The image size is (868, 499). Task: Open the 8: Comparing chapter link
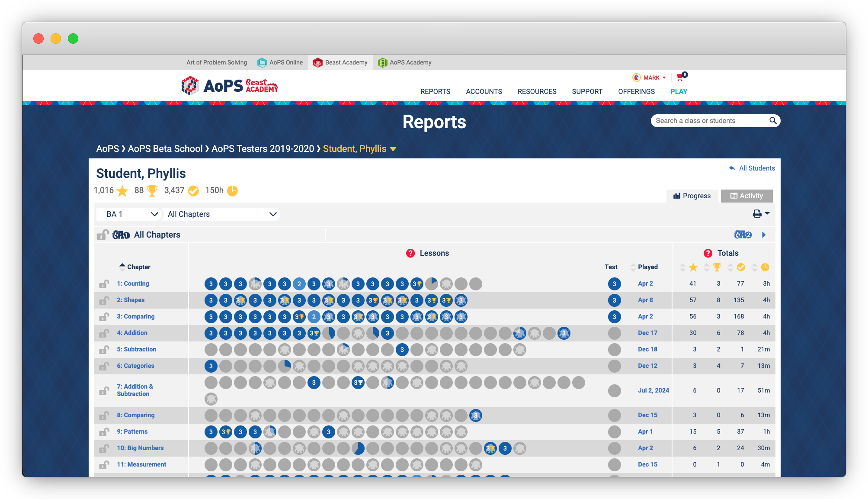135,415
